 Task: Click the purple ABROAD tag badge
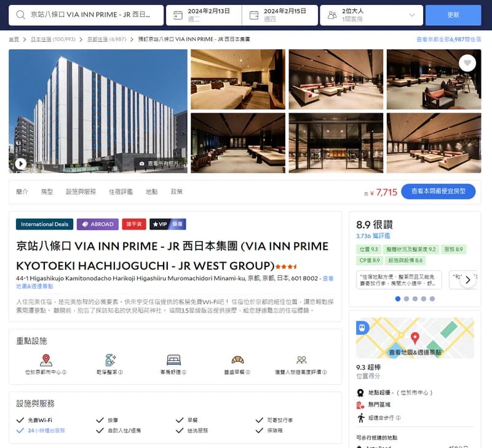(98, 224)
